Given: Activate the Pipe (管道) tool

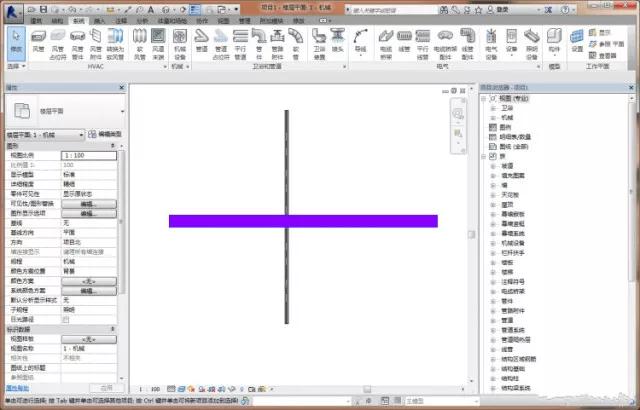Looking at the screenshot, I should tap(202, 41).
